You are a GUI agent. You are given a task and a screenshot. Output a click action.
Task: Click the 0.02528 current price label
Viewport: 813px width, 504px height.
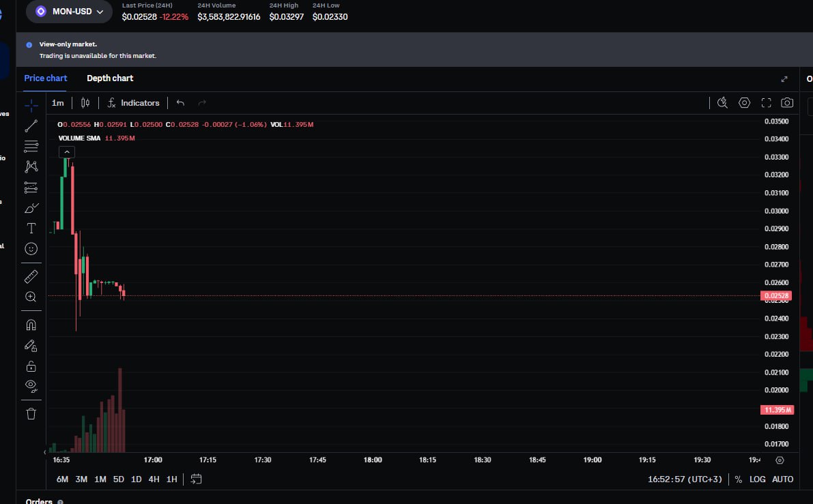click(x=777, y=296)
